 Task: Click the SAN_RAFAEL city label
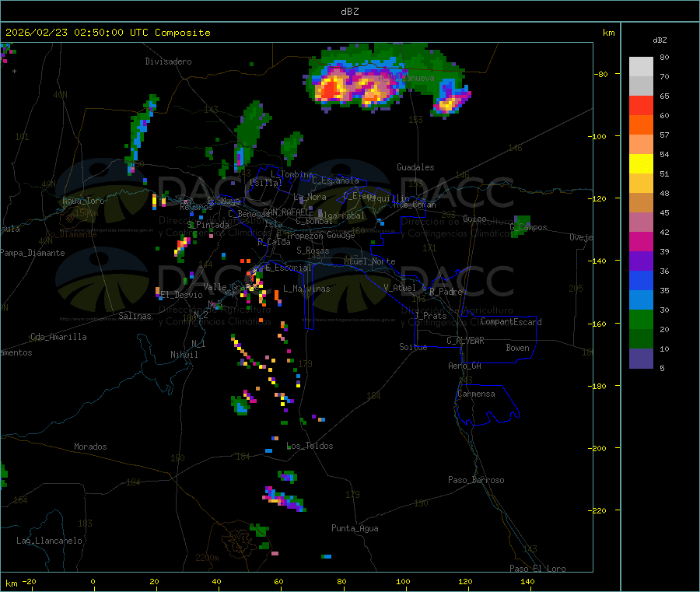(285, 212)
